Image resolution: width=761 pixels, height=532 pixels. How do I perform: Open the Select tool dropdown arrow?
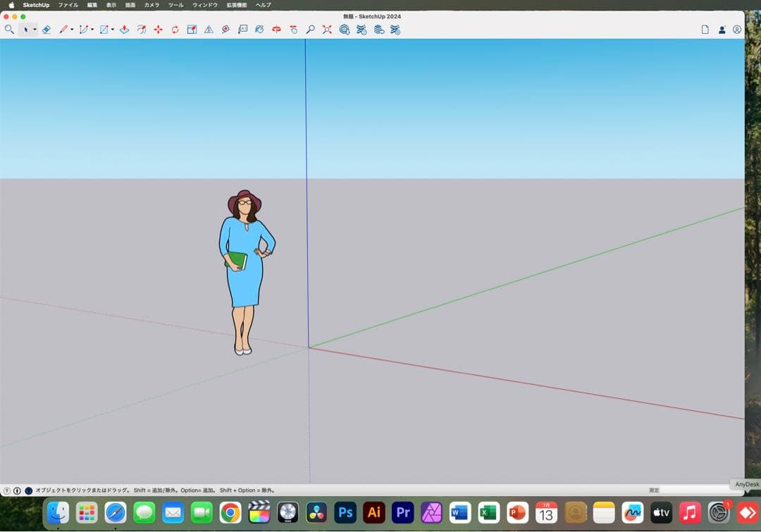point(34,30)
